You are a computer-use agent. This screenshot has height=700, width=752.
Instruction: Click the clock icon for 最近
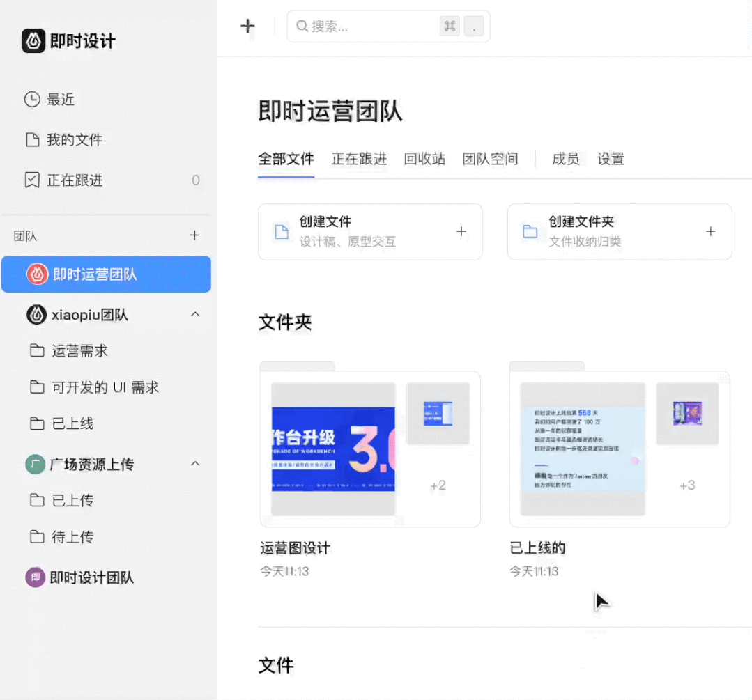pyautogui.click(x=32, y=99)
